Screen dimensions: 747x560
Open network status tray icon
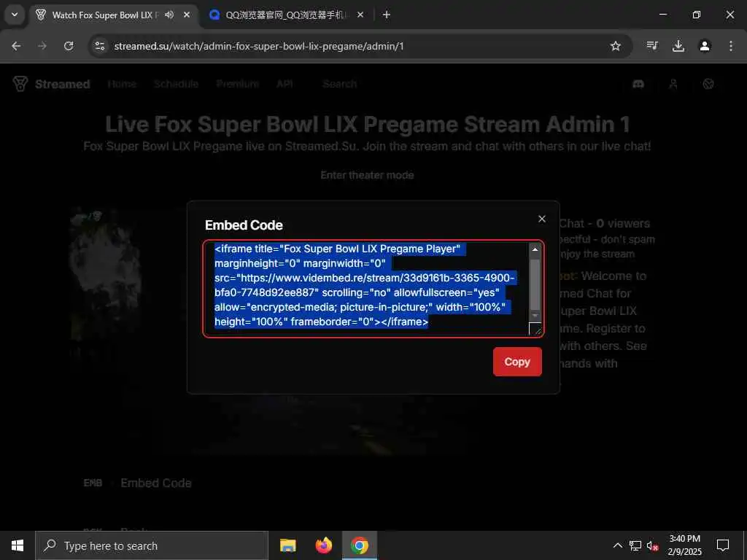click(635, 545)
